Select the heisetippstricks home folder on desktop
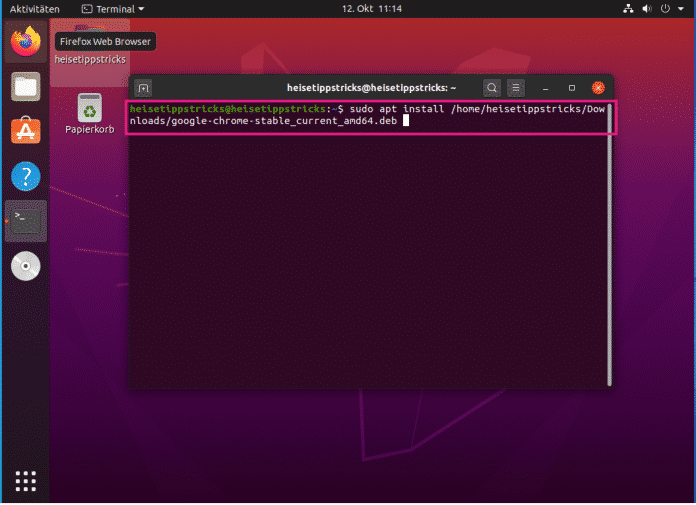 coord(90,48)
